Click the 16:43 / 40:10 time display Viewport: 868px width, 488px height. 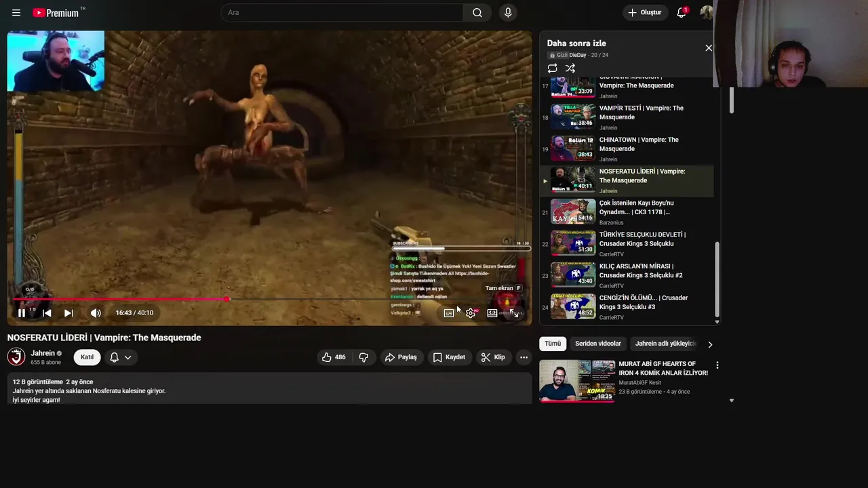[x=134, y=312]
